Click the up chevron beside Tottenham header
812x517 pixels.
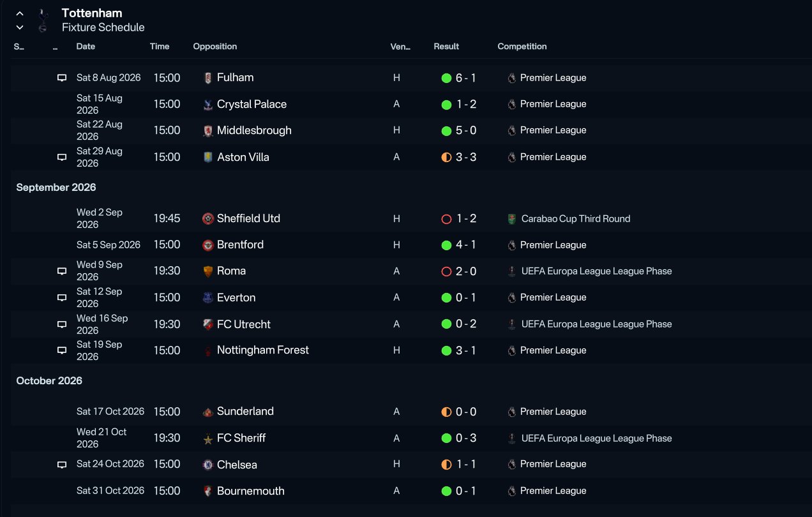(x=20, y=13)
